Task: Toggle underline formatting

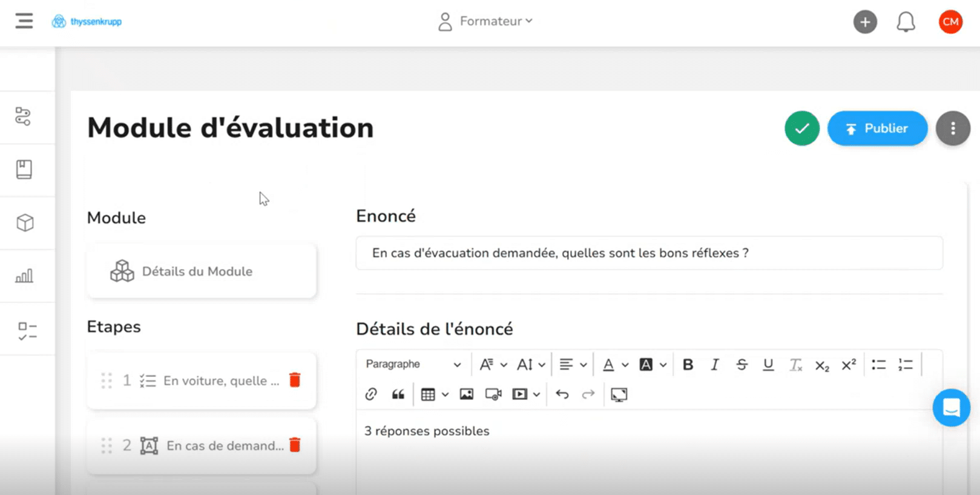Action: pyautogui.click(x=768, y=365)
